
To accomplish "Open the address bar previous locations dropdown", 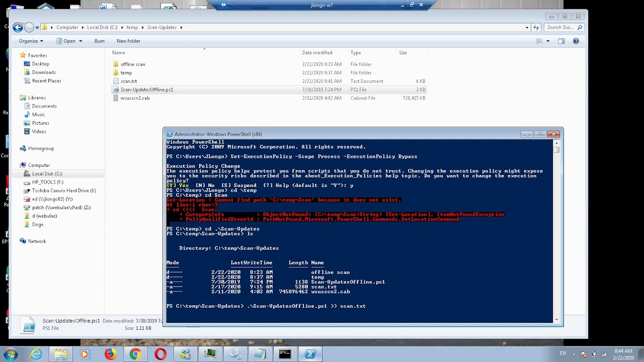I will pos(527,28).
